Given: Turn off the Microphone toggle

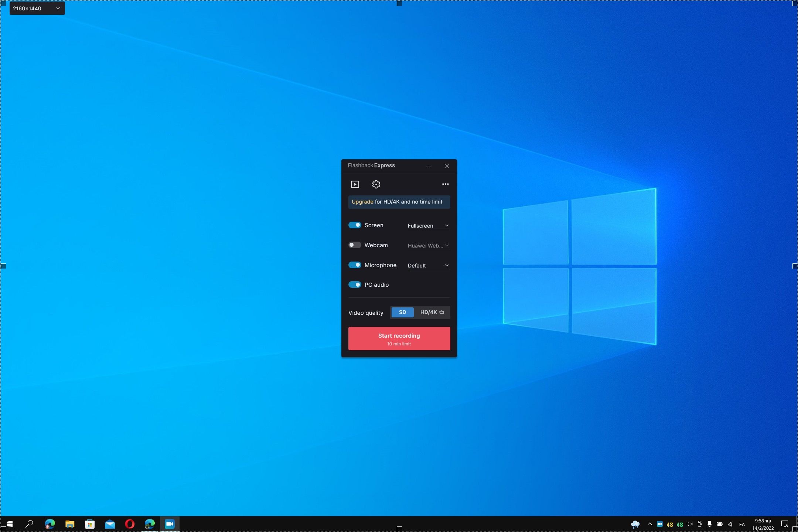Looking at the screenshot, I should point(355,265).
